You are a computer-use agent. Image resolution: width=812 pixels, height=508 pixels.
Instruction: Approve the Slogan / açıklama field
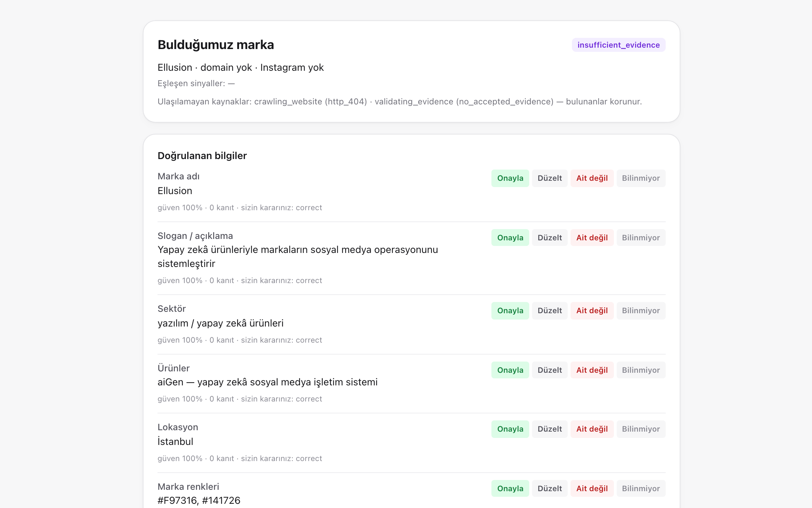point(510,238)
